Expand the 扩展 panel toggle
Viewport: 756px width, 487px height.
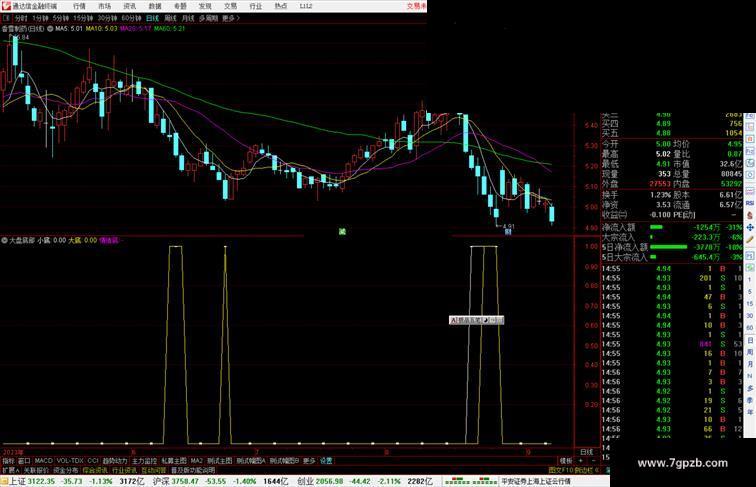[x=10, y=470]
